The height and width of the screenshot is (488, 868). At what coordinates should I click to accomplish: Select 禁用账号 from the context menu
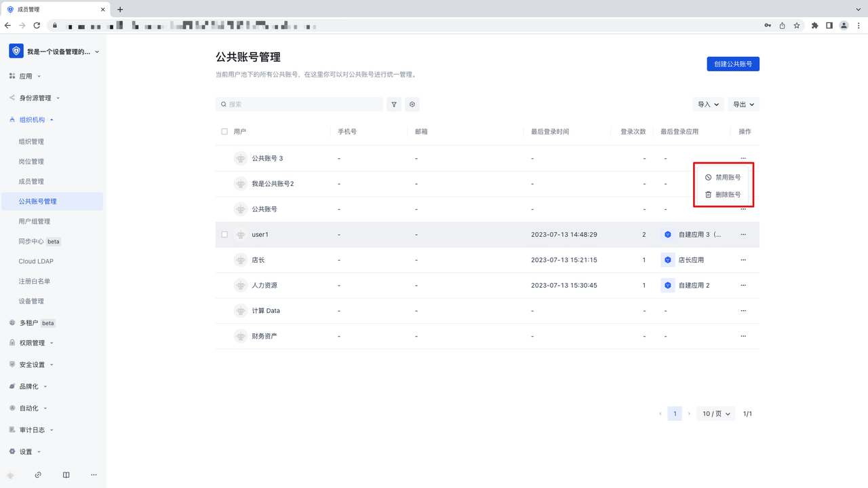click(723, 177)
